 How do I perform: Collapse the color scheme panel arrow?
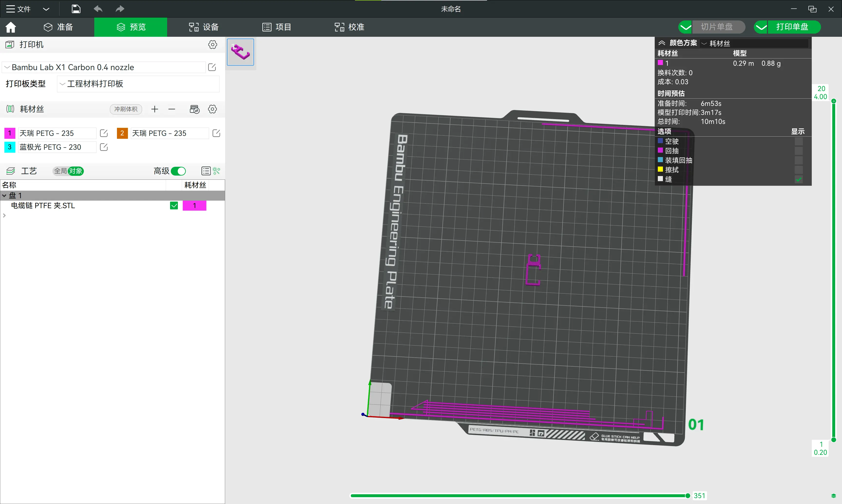[x=662, y=43]
